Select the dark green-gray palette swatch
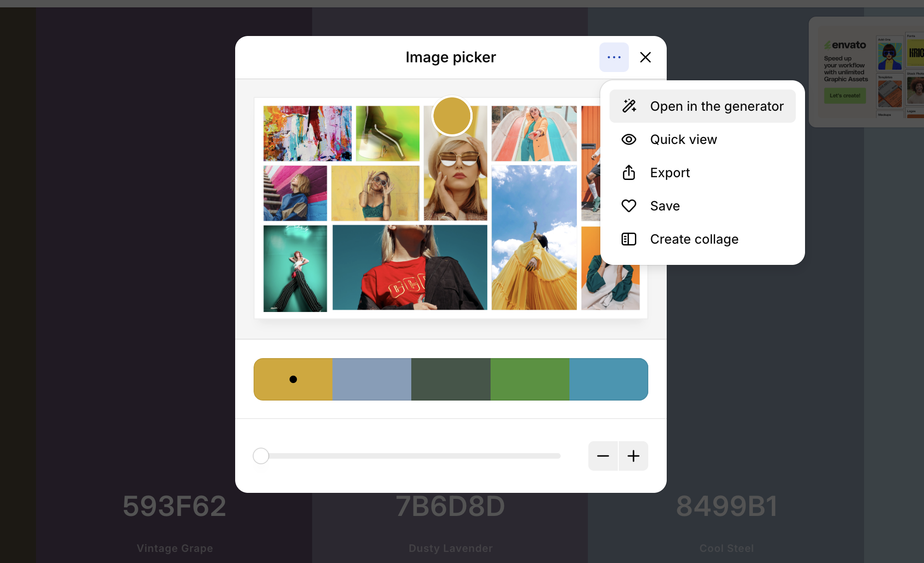Screen dimensions: 924x563 [x=450, y=379]
